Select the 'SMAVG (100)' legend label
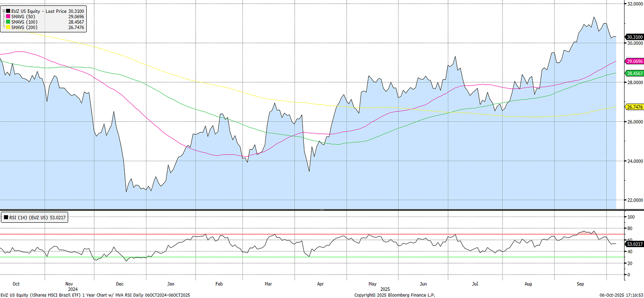 pyautogui.click(x=25, y=22)
